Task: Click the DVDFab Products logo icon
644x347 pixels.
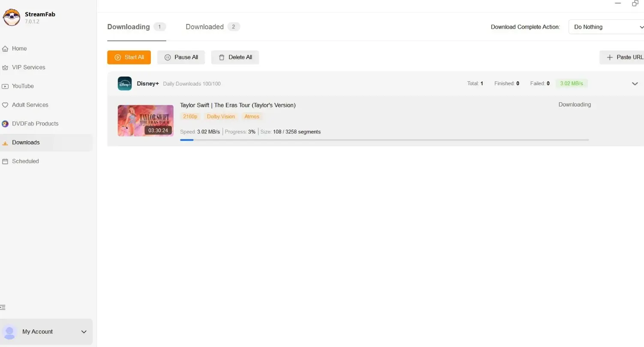Action: click(5, 124)
